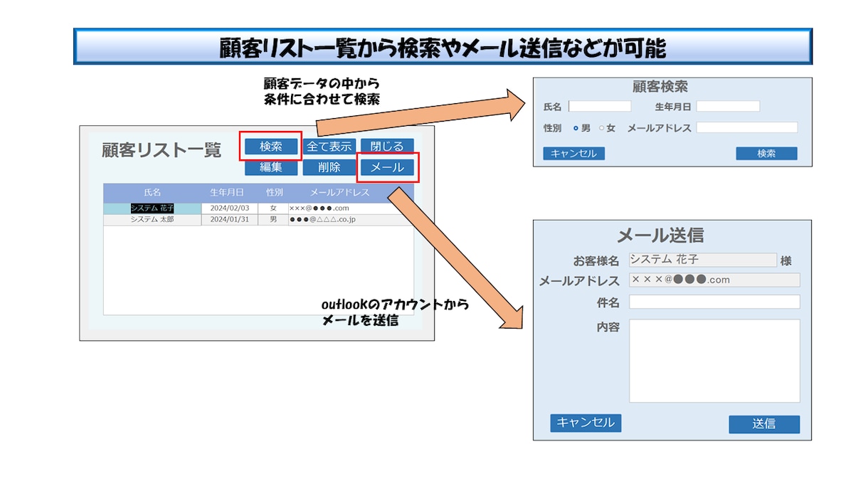
Task: Click 男 gender cell for システム 太郎
Action: (x=273, y=220)
